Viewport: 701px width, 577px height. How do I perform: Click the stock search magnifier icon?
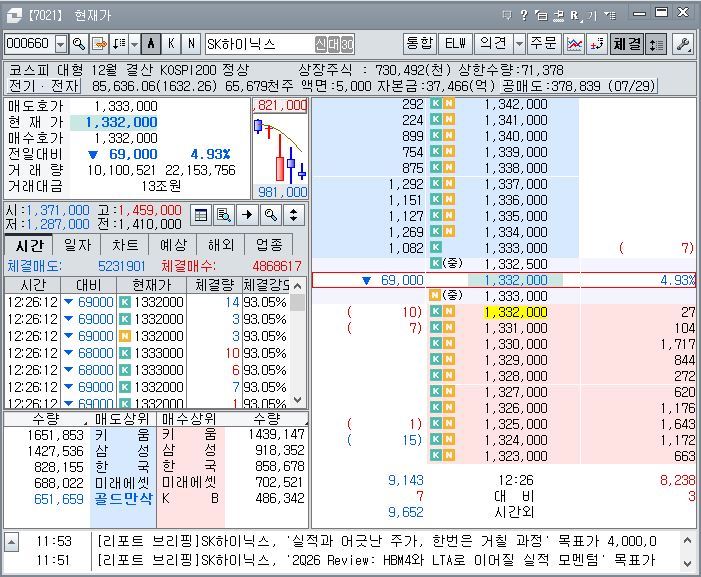[x=79, y=44]
